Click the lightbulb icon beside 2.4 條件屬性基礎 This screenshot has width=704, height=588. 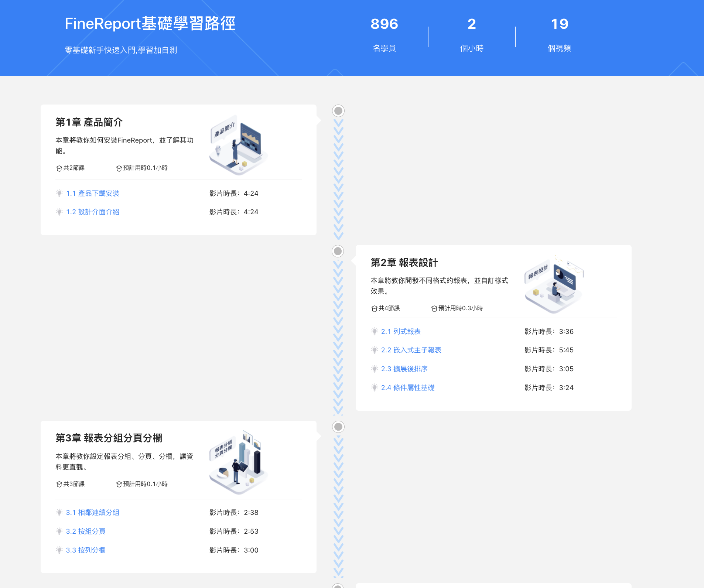point(374,387)
